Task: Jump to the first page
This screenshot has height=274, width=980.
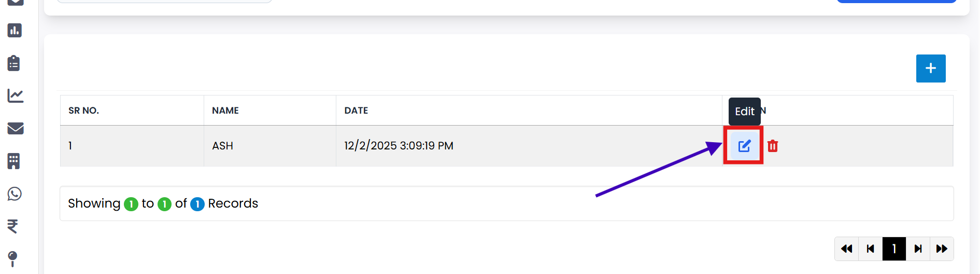Action: pyautogui.click(x=847, y=249)
